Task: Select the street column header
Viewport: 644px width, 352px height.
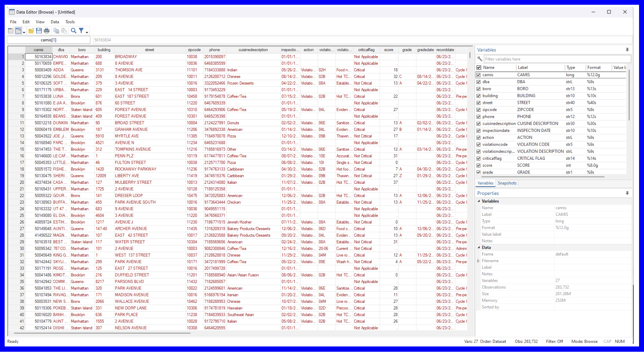Action: [x=150, y=50]
